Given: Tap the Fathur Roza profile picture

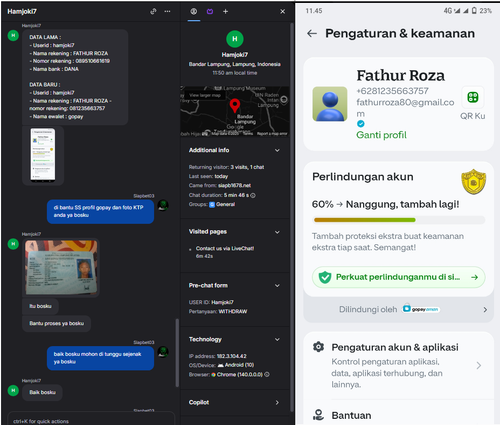Looking at the screenshot, I should [x=330, y=104].
